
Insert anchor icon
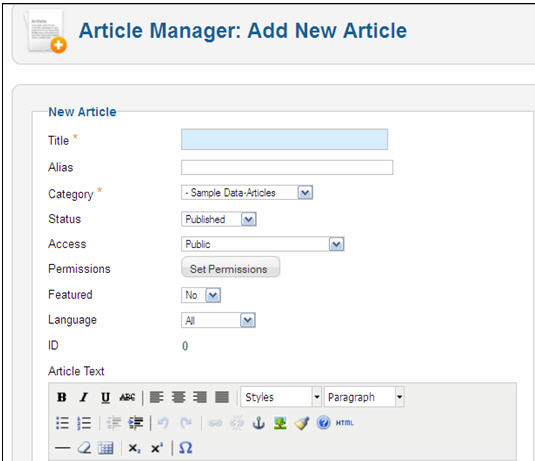(x=259, y=423)
